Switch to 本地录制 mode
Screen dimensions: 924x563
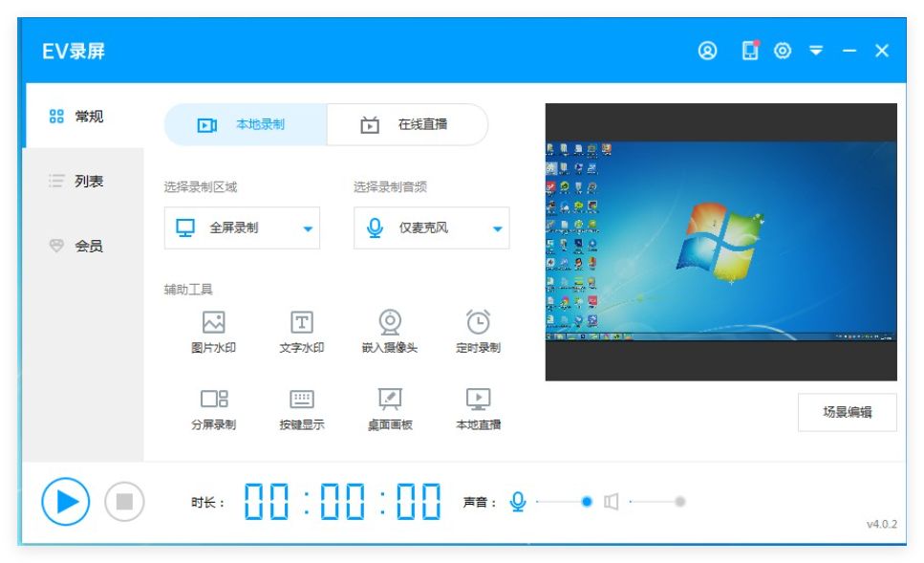[246, 124]
